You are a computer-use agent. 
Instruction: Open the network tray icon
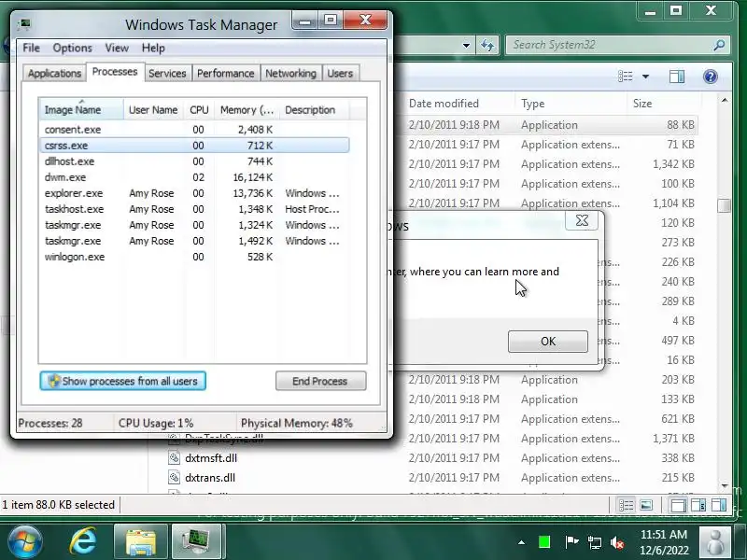(594, 542)
